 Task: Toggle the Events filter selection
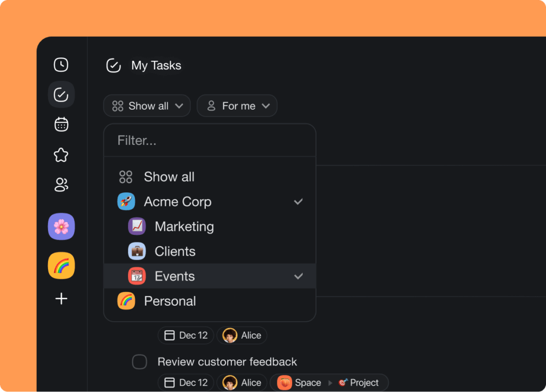tap(175, 276)
